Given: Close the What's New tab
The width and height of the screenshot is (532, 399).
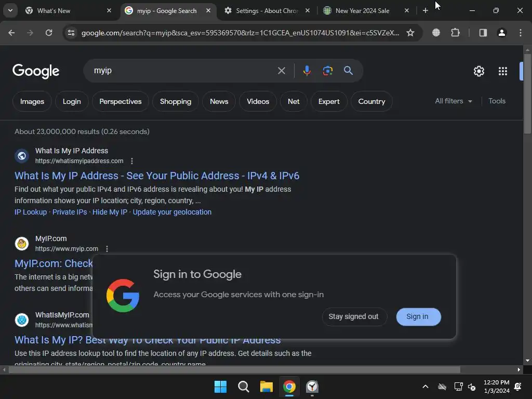Looking at the screenshot, I should coord(109,10).
